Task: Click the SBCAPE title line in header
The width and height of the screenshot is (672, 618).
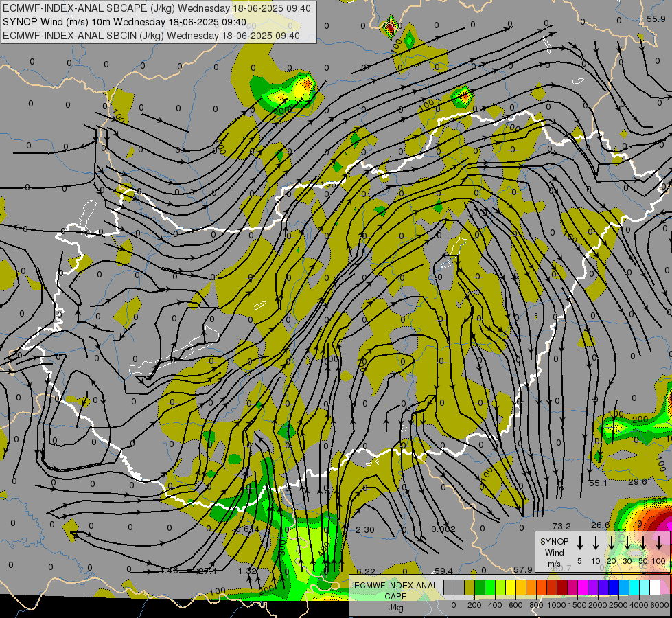Action: click(157, 8)
